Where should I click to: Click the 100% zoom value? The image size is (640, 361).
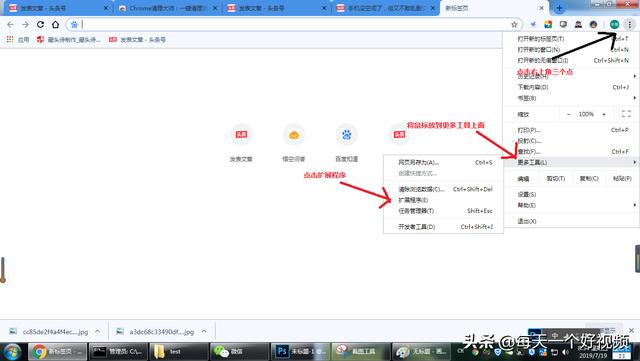tap(586, 114)
